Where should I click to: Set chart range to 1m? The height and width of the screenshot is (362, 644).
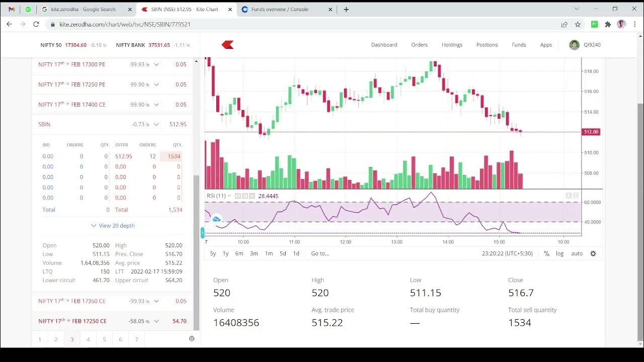pyautogui.click(x=269, y=253)
